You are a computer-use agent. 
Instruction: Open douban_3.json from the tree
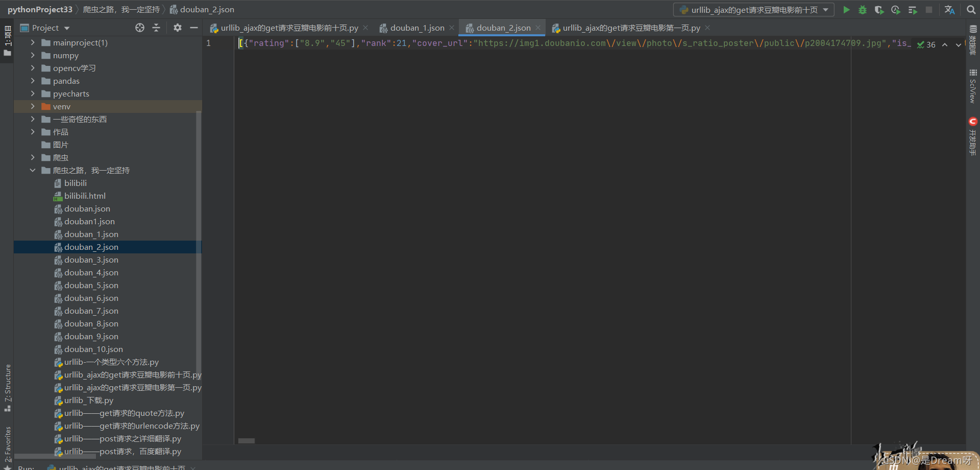point(86,260)
